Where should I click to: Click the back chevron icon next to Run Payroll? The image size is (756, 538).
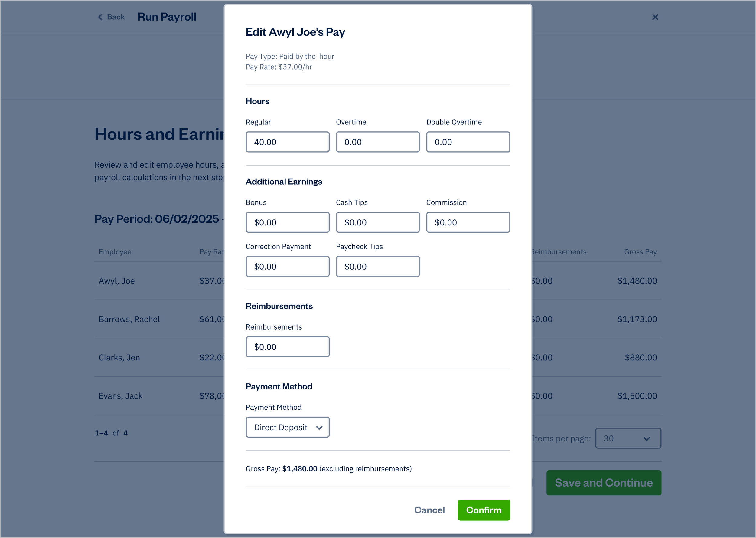(x=100, y=17)
